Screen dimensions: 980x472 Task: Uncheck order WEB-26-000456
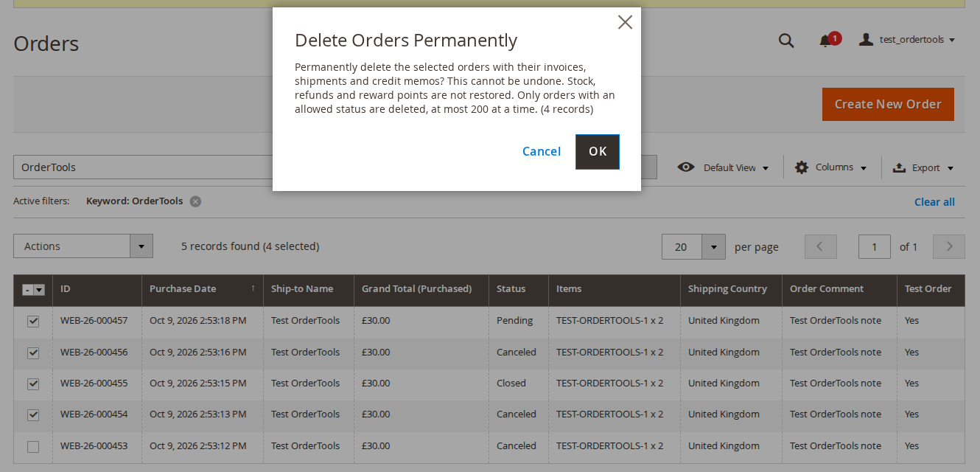pyautogui.click(x=33, y=353)
